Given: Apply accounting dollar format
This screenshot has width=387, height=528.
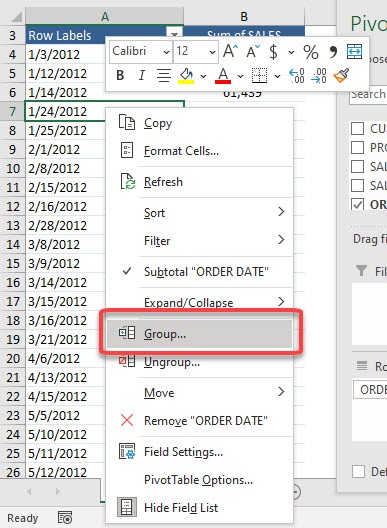Looking at the screenshot, I should click(273, 52).
